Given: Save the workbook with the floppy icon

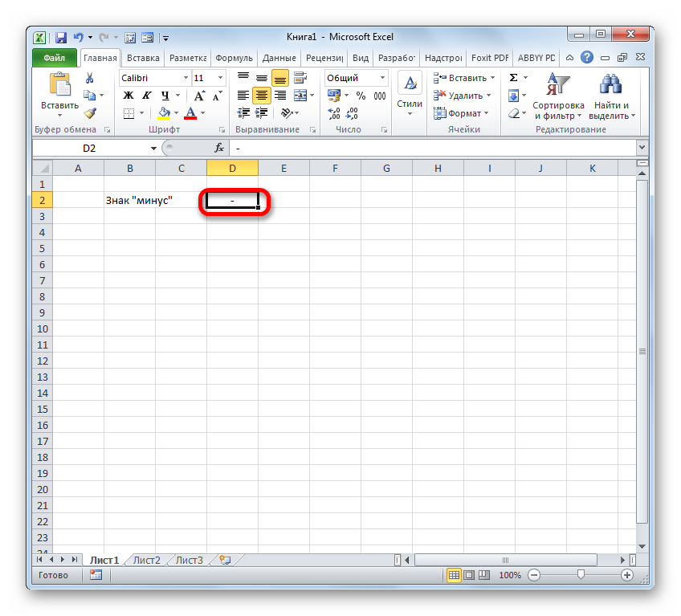Looking at the screenshot, I should click(61, 38).
